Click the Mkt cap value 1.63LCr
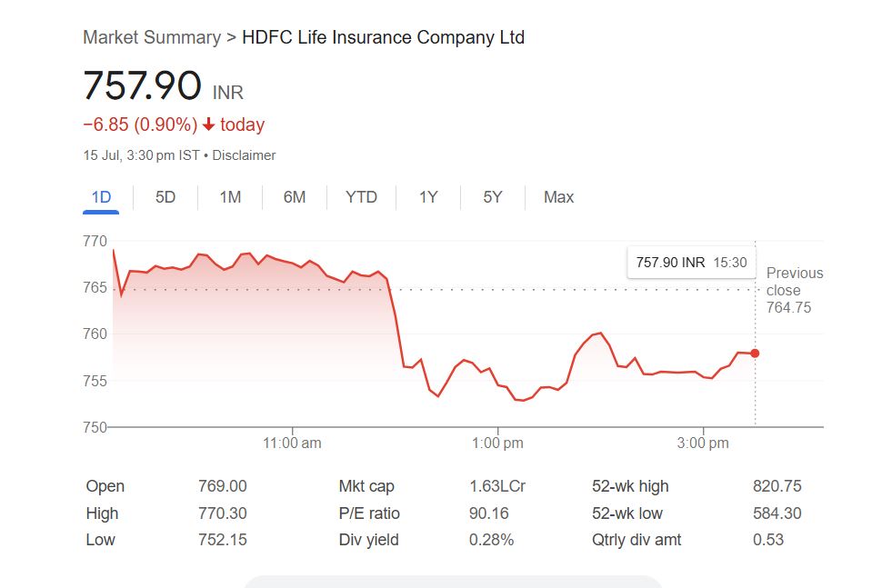The image size is (872, 588). coord(497,486)
